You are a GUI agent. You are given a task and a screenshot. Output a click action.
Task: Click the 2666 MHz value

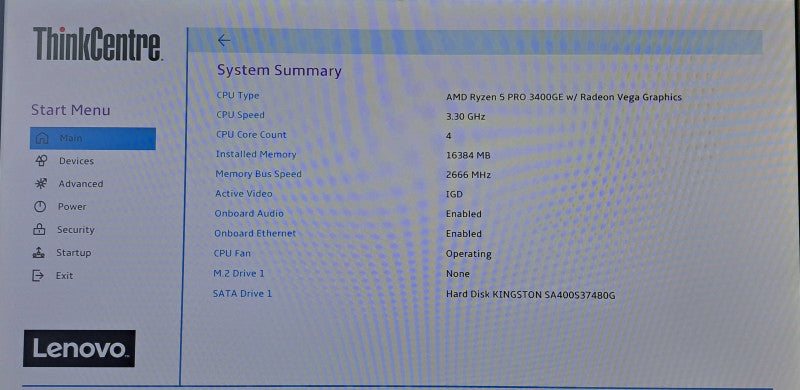[x=468, y=175]
